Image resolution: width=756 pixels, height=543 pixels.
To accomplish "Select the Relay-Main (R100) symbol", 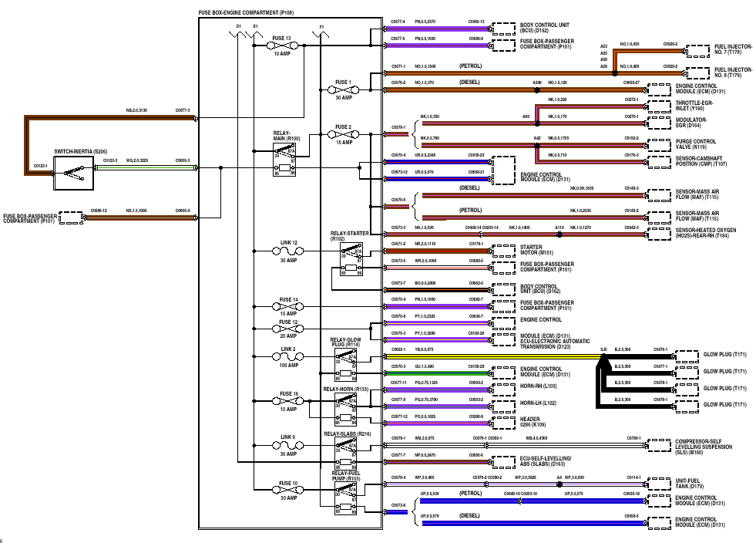I will 284,160.
